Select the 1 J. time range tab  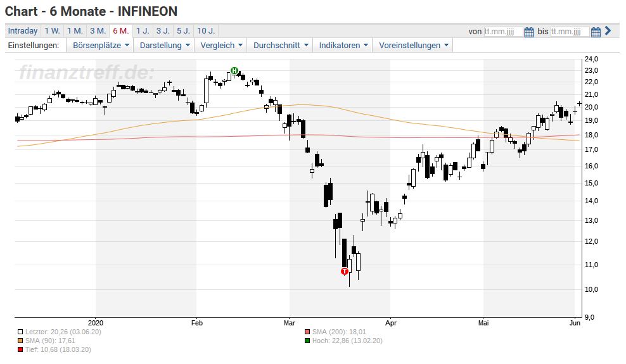pos(143,31)
